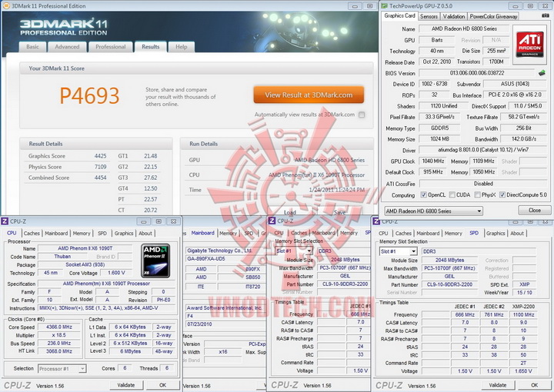Open the Slot #1 dropdown in the third CPU-Z window
554x392 pixels.
click(x=294, y=251)
